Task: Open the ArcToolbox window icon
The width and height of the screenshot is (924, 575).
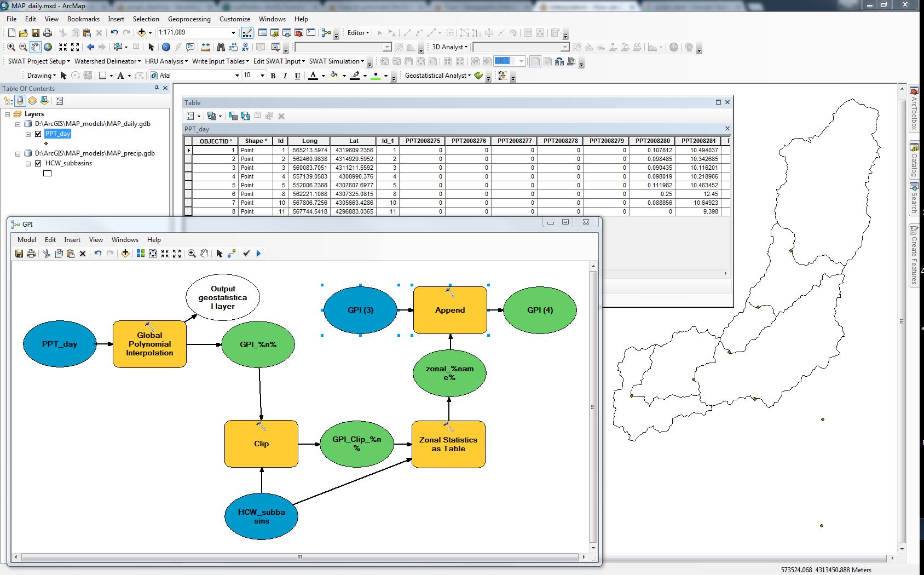Action: point(299,33)
